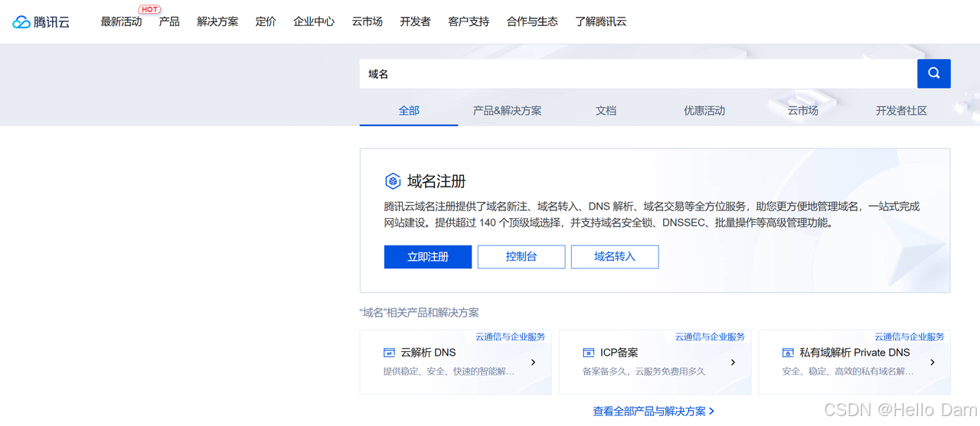Open the 客户支持 menu
The image size is (980, 426).
[x=469, y=21]
